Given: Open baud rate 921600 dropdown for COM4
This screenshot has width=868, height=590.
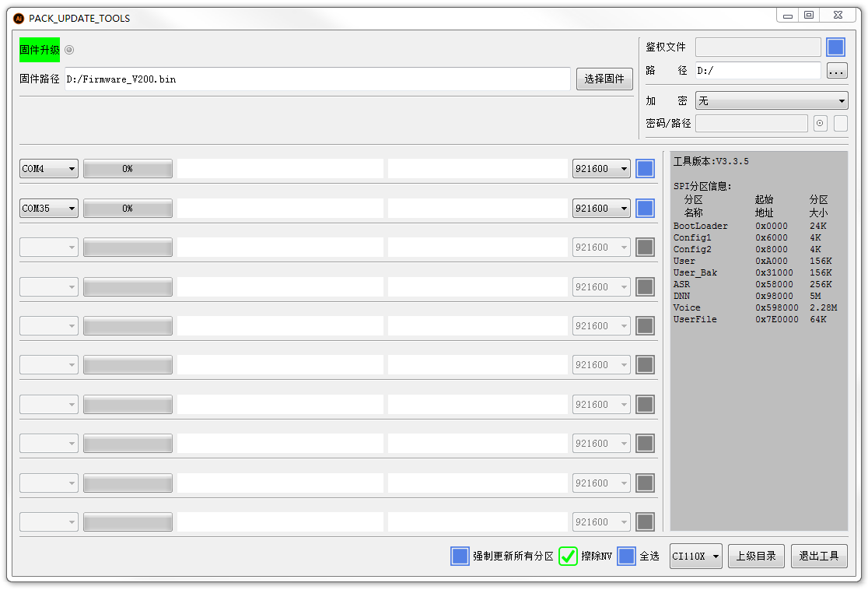Looking at the screenshot, I should [601, 169].
